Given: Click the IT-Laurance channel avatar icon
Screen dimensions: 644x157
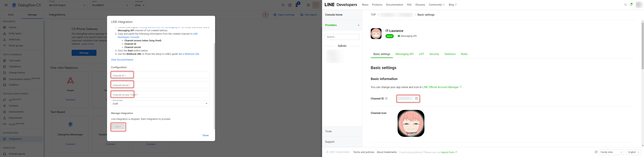Looking at the screenshot, I should click(x=376, y=34).
